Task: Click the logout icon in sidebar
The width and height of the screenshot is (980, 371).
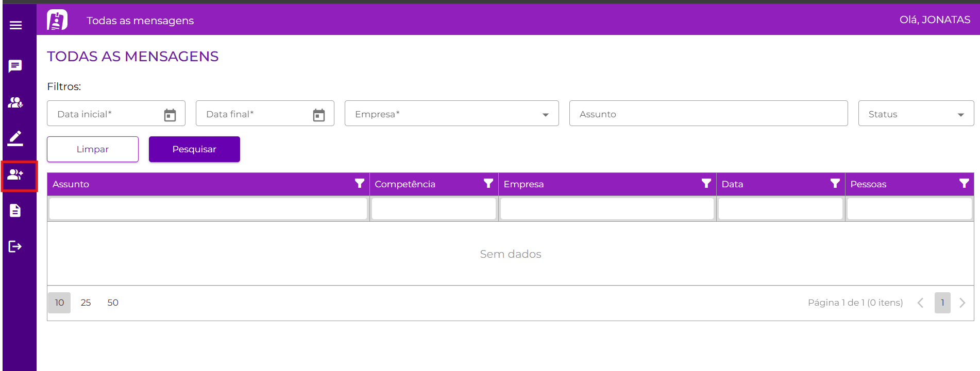Action: (x=15, y=246)
